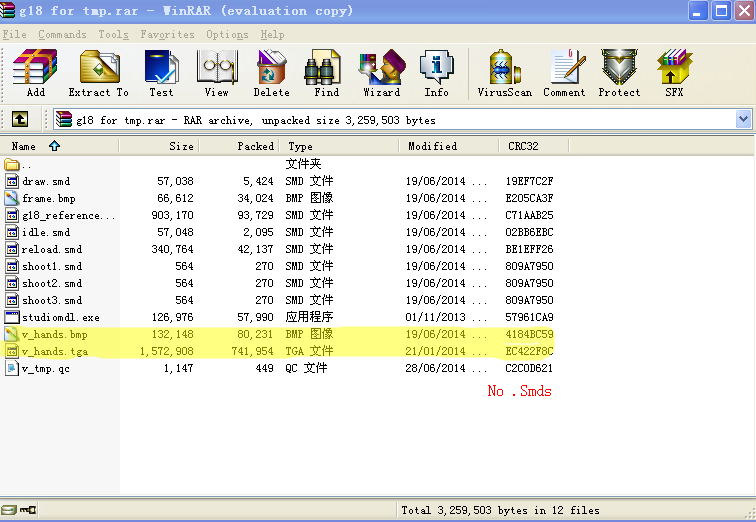Click packed value 34,024
756x522 pixels.
coord(255,198)
